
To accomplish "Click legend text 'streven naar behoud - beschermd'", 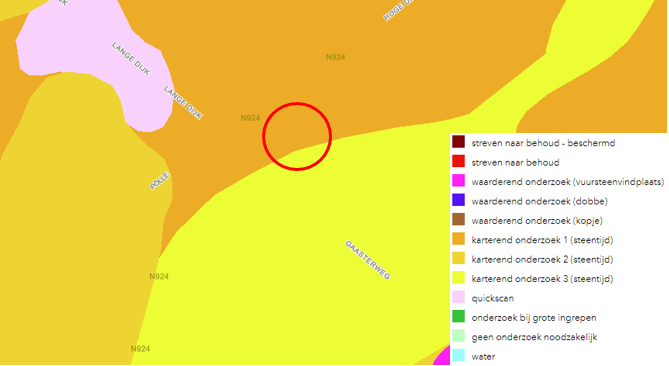I will coord(543,143).
